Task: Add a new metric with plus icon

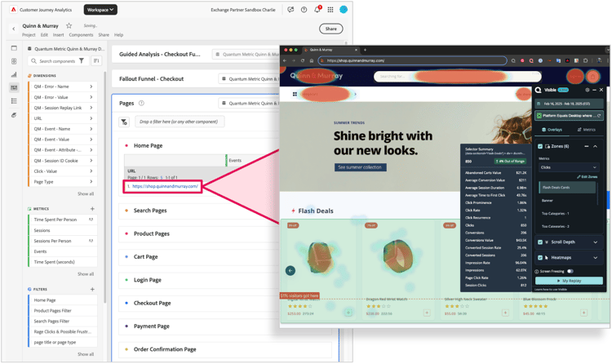Action: click(92, 209)
